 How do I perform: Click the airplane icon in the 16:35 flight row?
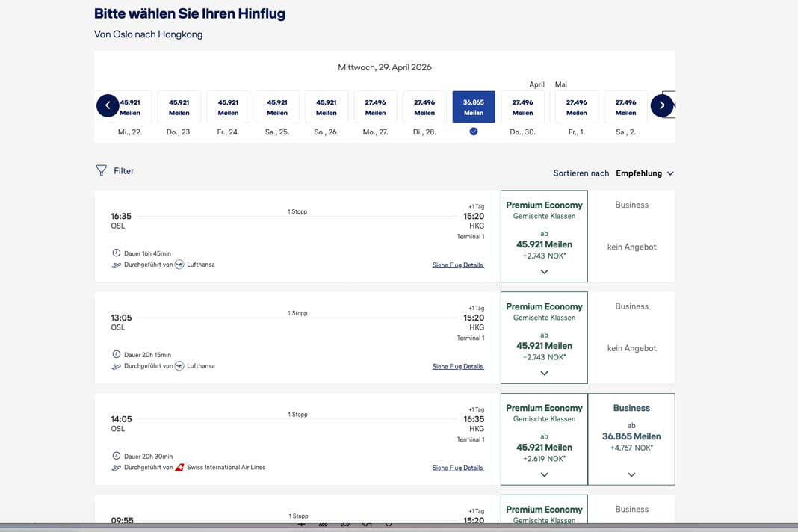[117, 265]
